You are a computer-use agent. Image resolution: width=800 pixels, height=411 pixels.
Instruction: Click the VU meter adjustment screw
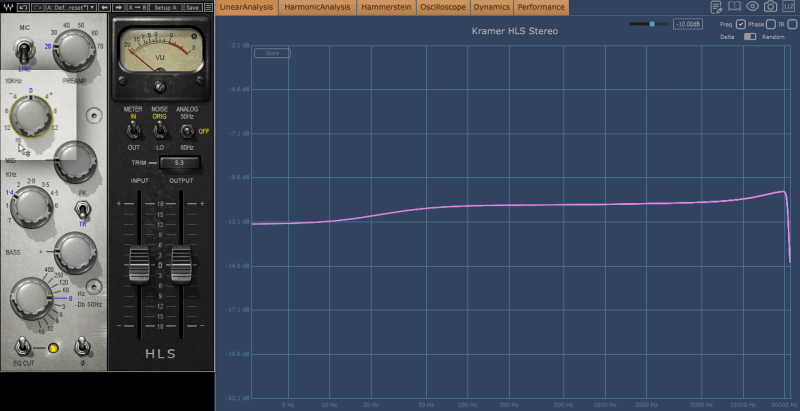(161, 86)
